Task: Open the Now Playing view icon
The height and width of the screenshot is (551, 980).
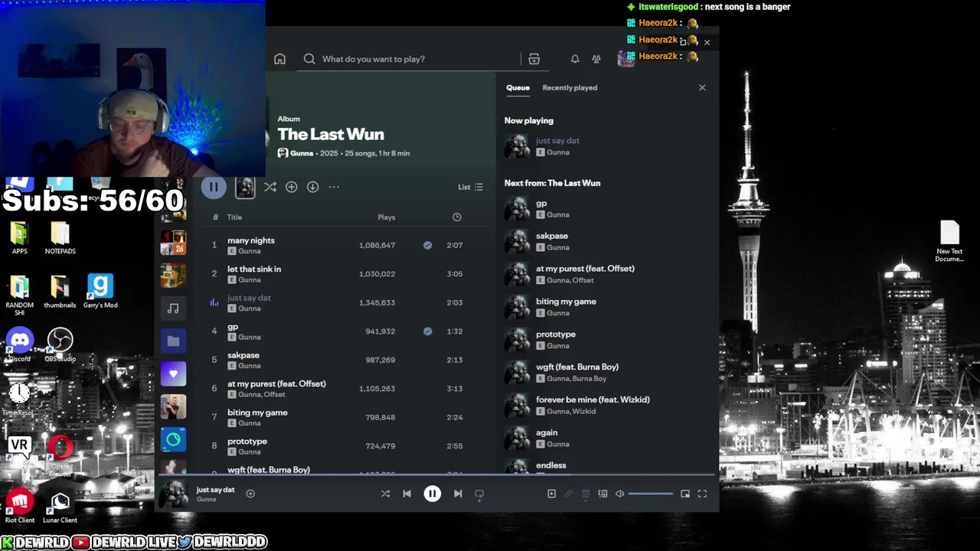Action: pyautogui.click(x=551, y=494)
